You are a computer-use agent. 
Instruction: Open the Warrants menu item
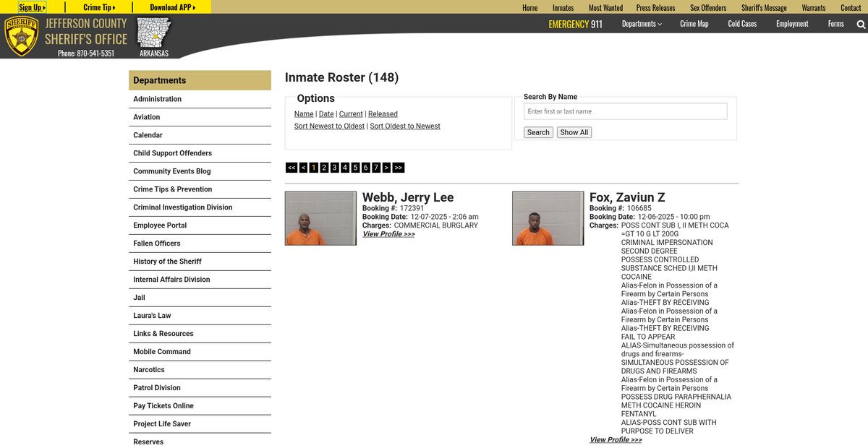pyautogui.click(x=814, y=8)
